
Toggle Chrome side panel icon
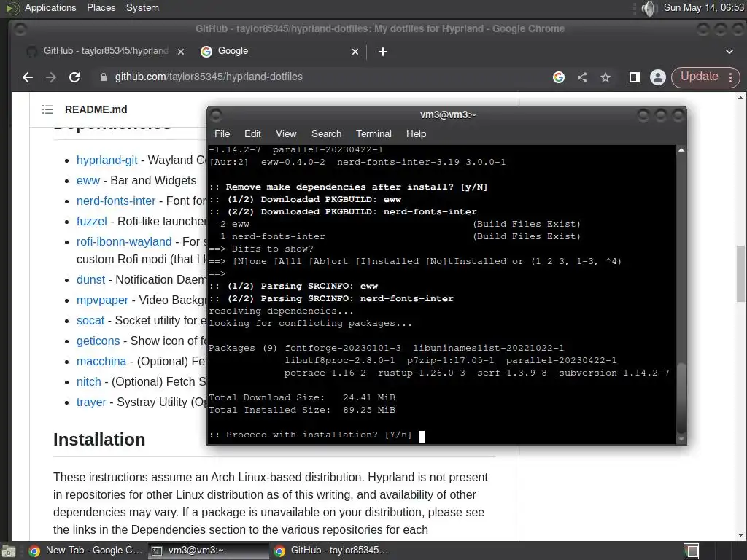pos(635,77)
